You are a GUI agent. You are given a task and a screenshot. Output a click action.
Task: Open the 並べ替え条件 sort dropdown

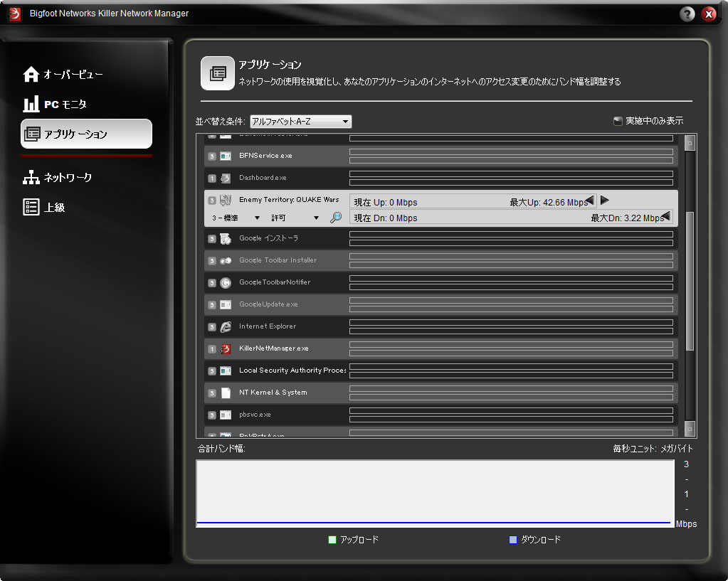click(x=301, y=122)
